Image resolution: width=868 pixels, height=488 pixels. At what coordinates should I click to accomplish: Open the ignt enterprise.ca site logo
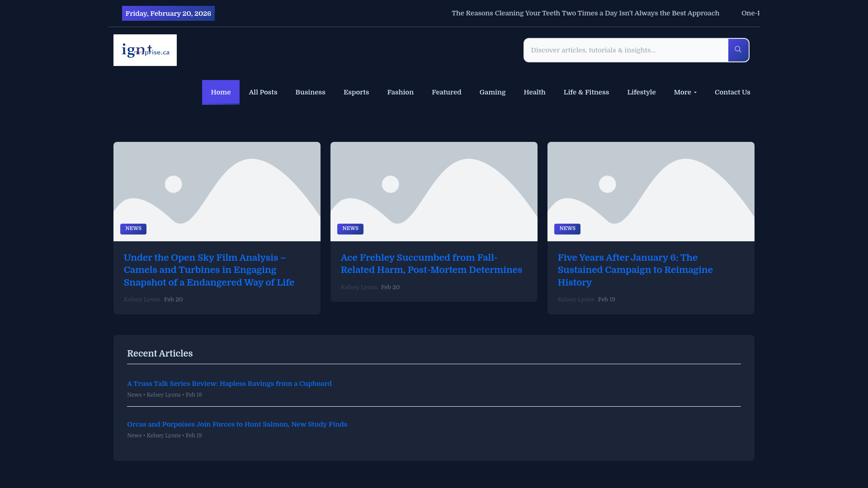tap(145, 50)
